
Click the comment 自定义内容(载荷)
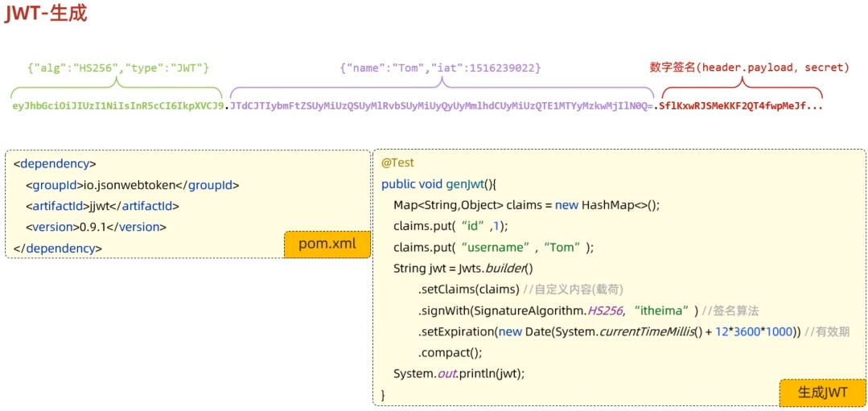coord(574,290)
